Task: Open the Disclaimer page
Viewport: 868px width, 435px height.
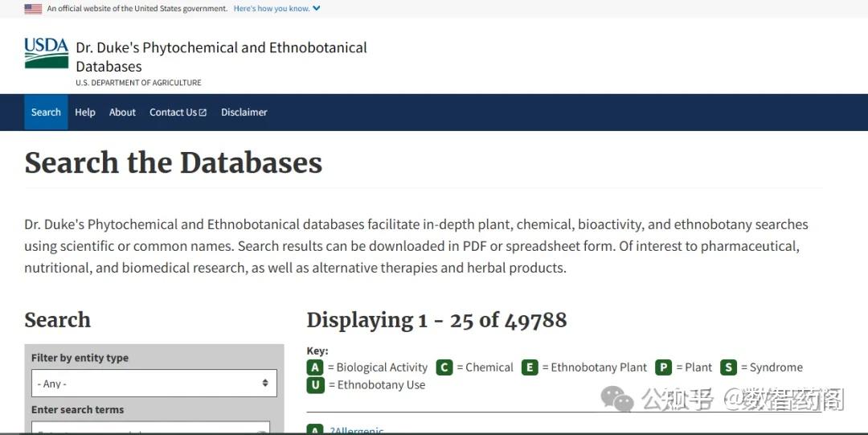Action: 244,113
